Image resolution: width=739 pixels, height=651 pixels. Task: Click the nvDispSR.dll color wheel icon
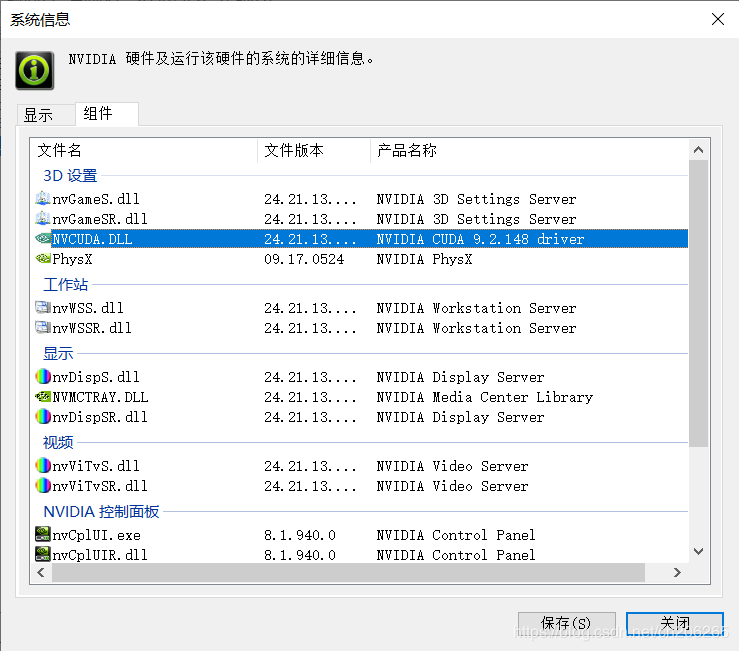42,416
